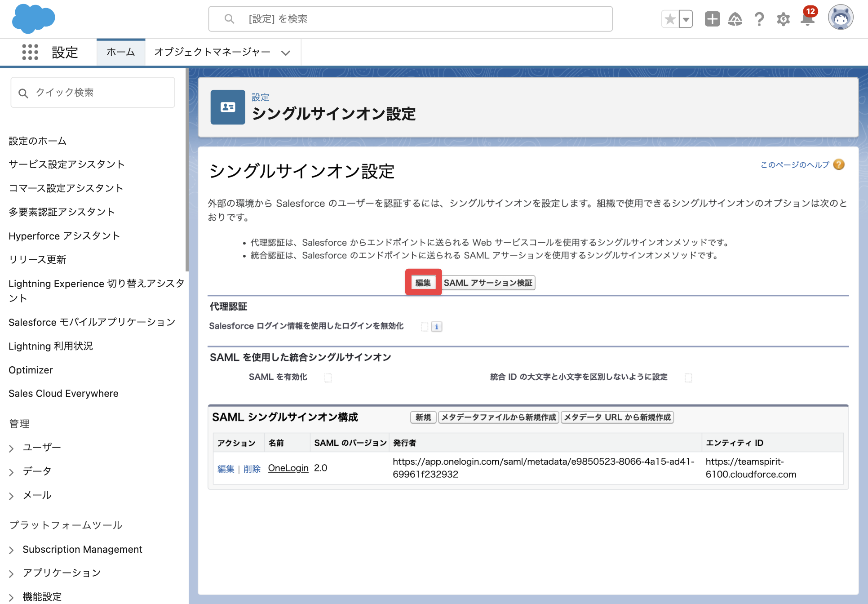The image size is (868, 604).
Task: Open the global actions plus icon
Action: pos(712,19)
